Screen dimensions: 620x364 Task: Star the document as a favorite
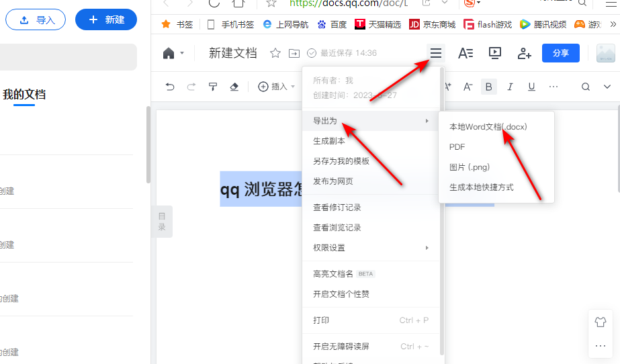275,53
